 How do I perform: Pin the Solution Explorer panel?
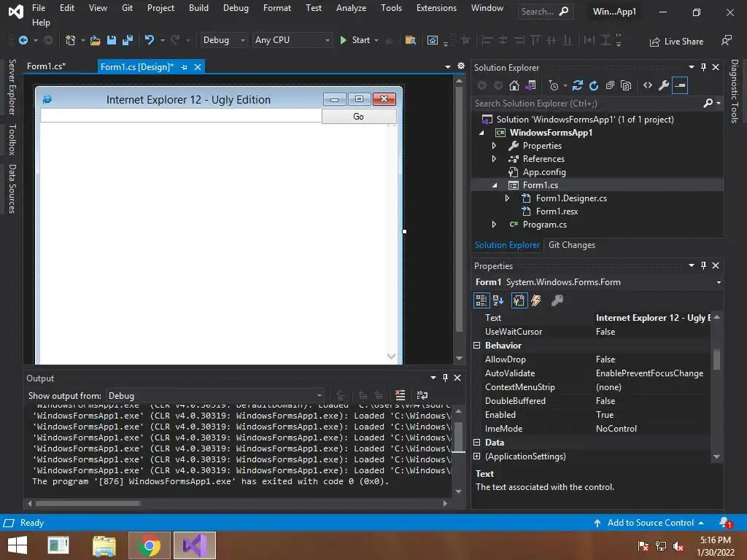click(704, 67)
